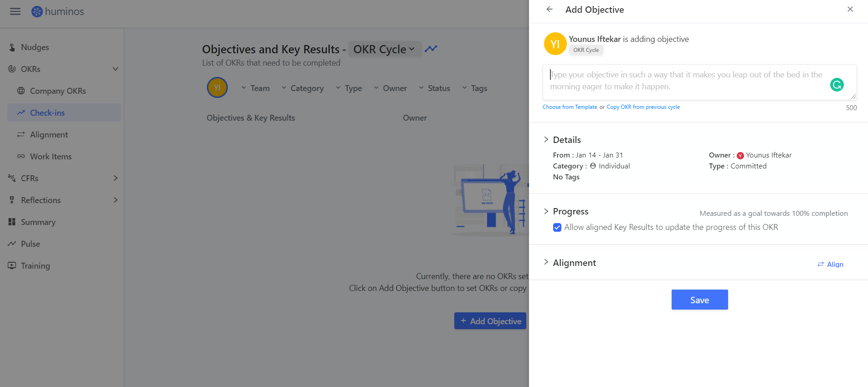Close the Add Objective panel
The image size is (868, 387).
point(850,10)
